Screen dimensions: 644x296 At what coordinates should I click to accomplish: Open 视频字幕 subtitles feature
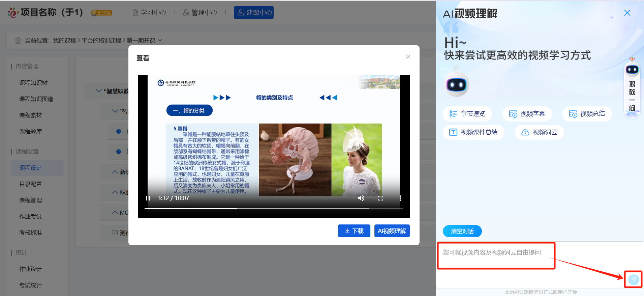pos(527,114)
